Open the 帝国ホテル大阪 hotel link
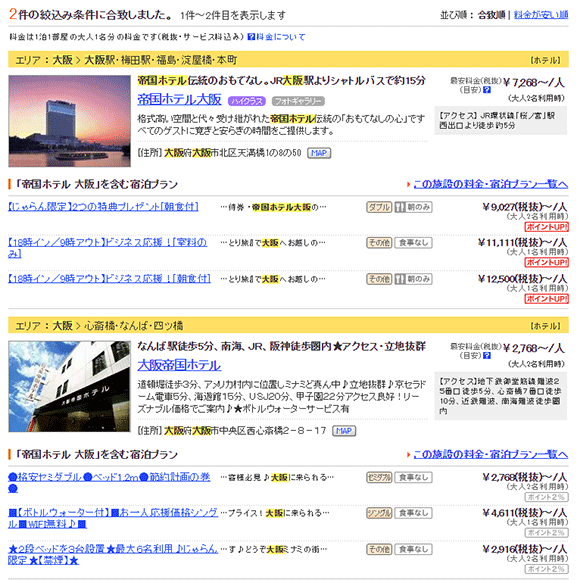This screenshot has height=580, width=580. (179, 99)
